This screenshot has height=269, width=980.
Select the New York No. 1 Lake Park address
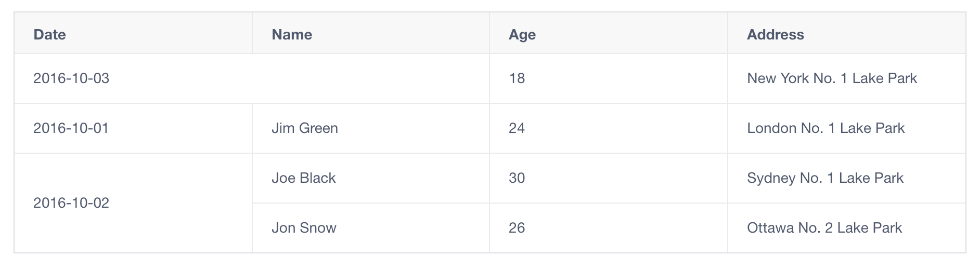point(846,78)
